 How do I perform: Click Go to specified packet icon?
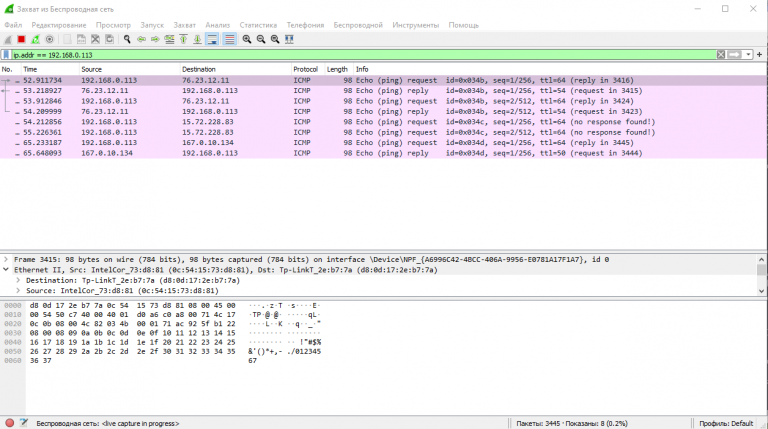(169, 40)
